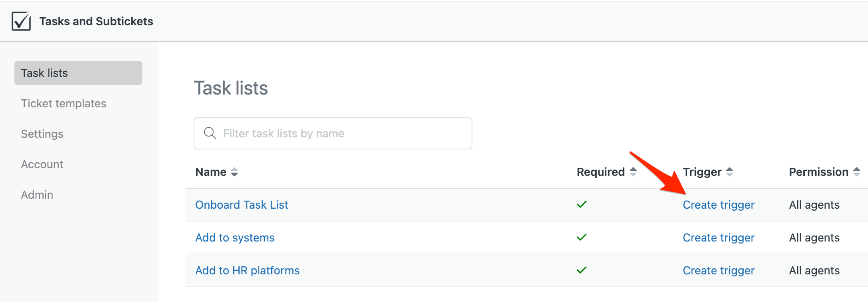Go to Settings in the sidebar
Image resolution: width=868 pixels, height=302 pixels.
tap(42, 134)
